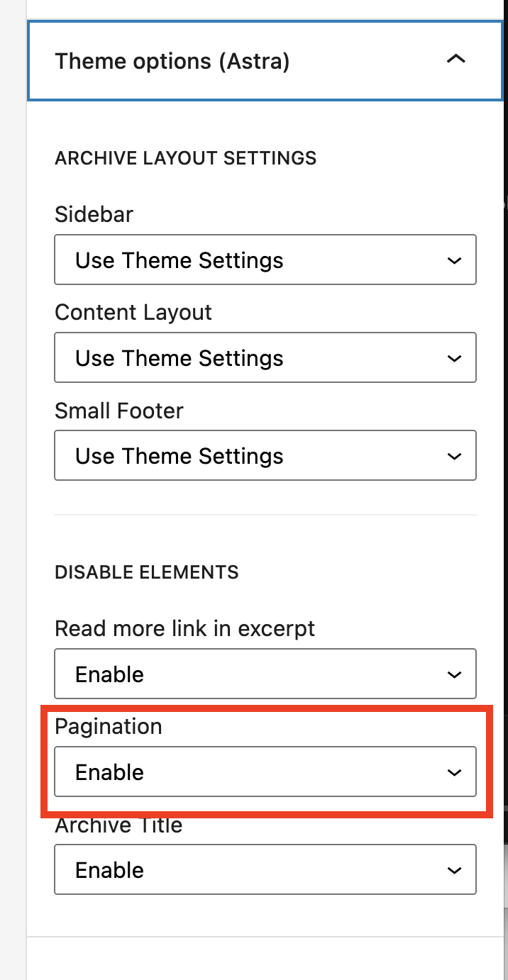Click the down arrow in Small Footer select

455,457
